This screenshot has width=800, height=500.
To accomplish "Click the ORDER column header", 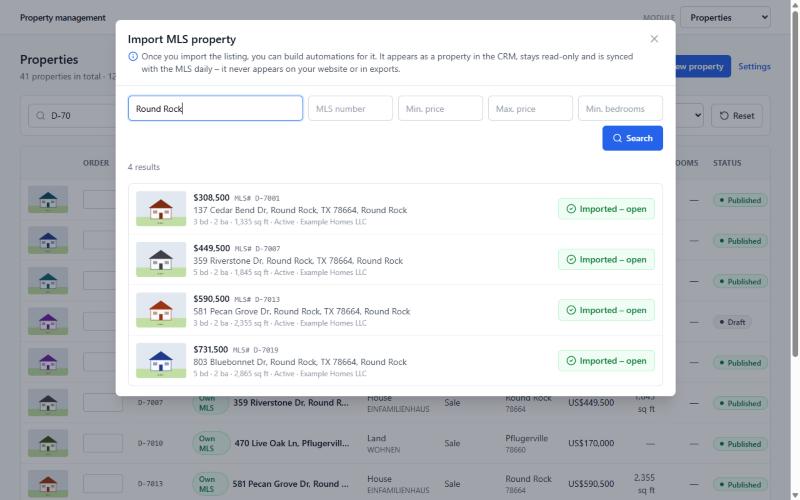I will click(96, 163).
